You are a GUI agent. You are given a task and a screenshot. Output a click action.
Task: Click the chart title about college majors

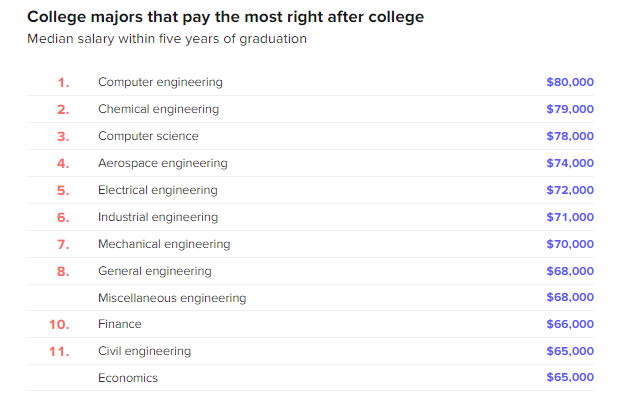coord(225,17)
